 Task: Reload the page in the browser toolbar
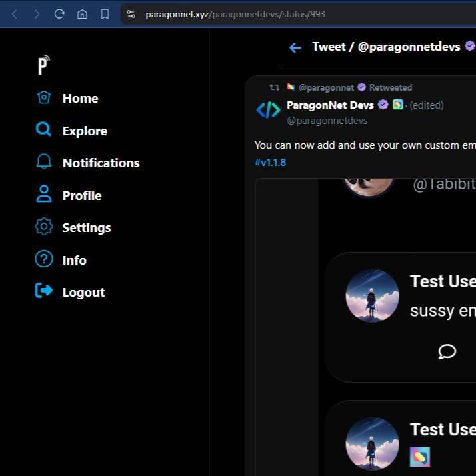coord(59,14)
